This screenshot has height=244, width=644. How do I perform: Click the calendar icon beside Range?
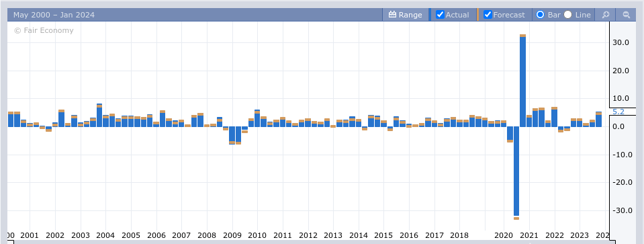tap(392, 14)
